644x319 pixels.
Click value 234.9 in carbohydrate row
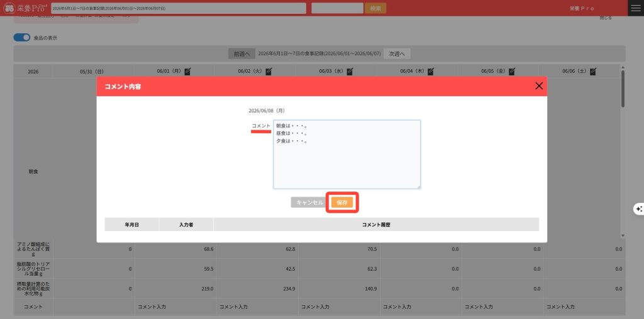click(289, 289)
